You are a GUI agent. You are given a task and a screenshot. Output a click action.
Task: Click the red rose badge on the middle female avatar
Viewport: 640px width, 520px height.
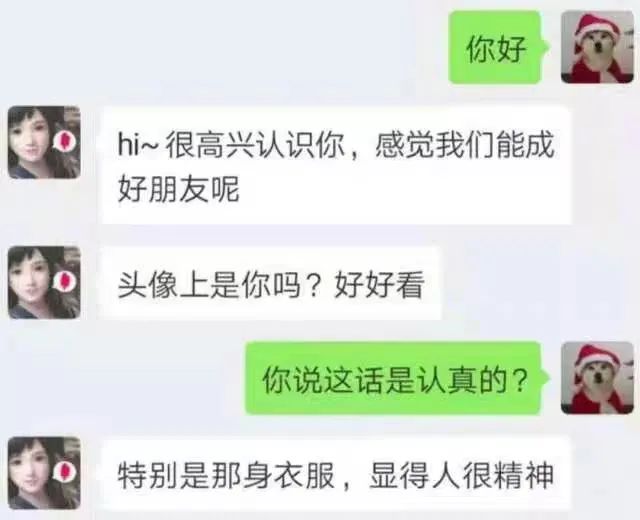pyautogui.click(x=64, y=281)
